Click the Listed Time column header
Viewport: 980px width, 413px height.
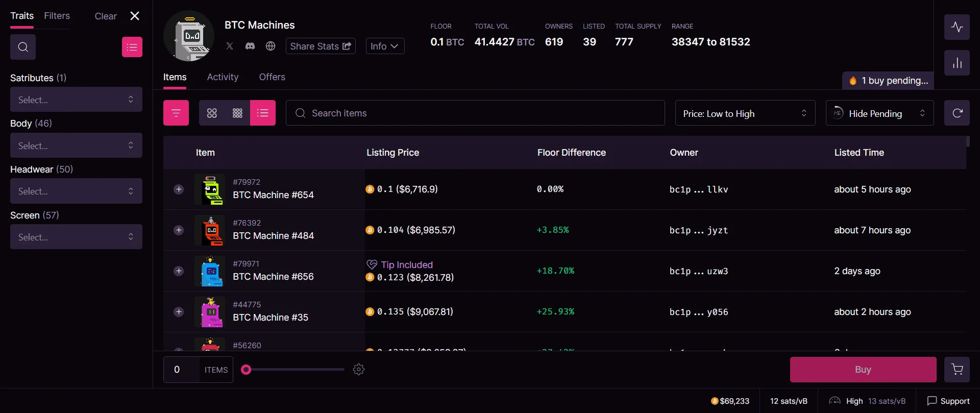tap(859, 153)
